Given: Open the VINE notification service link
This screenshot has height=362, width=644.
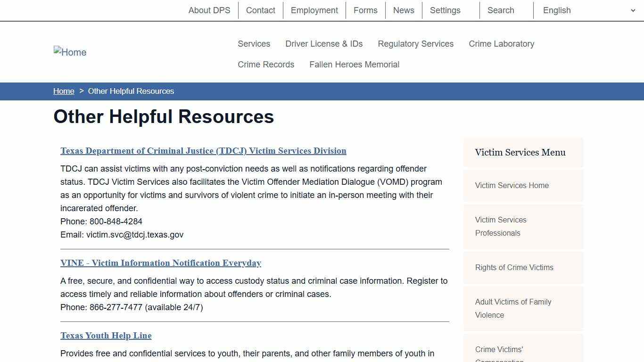Looking at the screenshot, I should click(x=161, y=263).
